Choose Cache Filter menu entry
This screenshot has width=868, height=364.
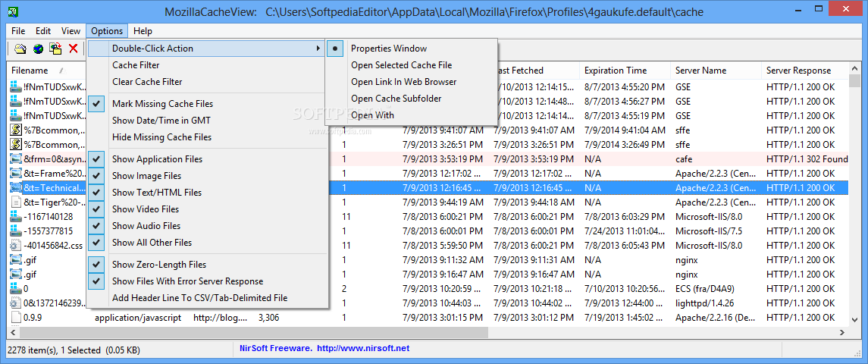pos(208,64)
